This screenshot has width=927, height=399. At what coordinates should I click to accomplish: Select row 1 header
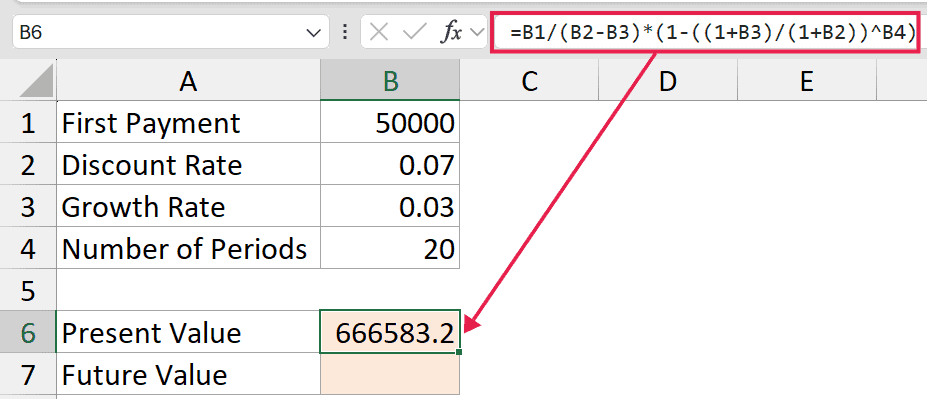tap(28, 123)
